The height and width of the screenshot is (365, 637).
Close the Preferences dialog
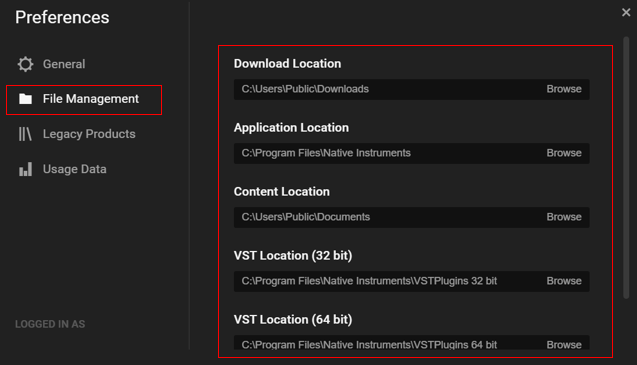[x=626, y=13]
